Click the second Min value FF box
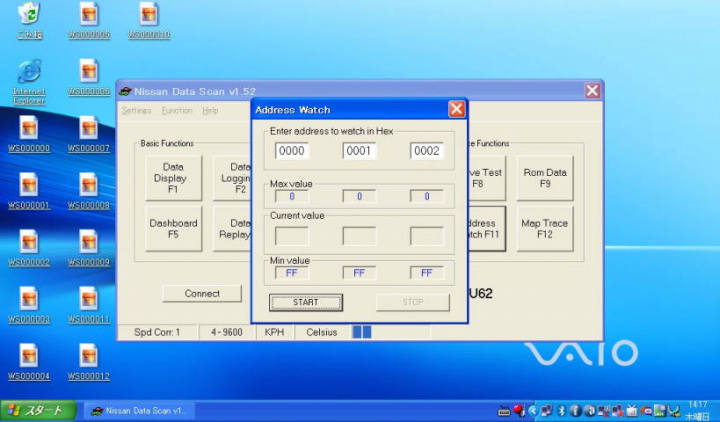 360,273
